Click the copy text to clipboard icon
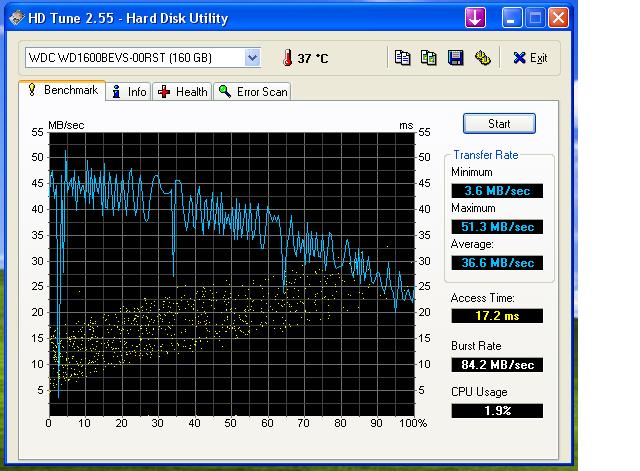The image size is (640, 471). [x=402, y=58]
